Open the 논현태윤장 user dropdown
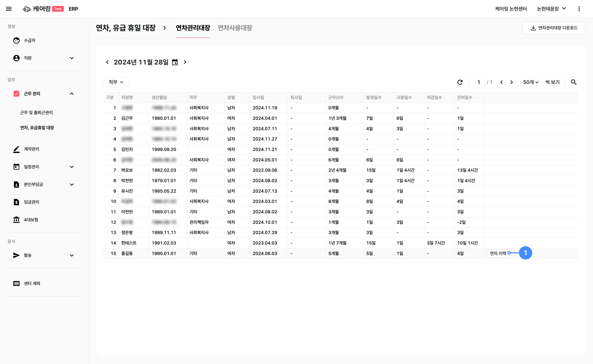The height and width of the screenshot is (364, 593). [x=551, y=9]
